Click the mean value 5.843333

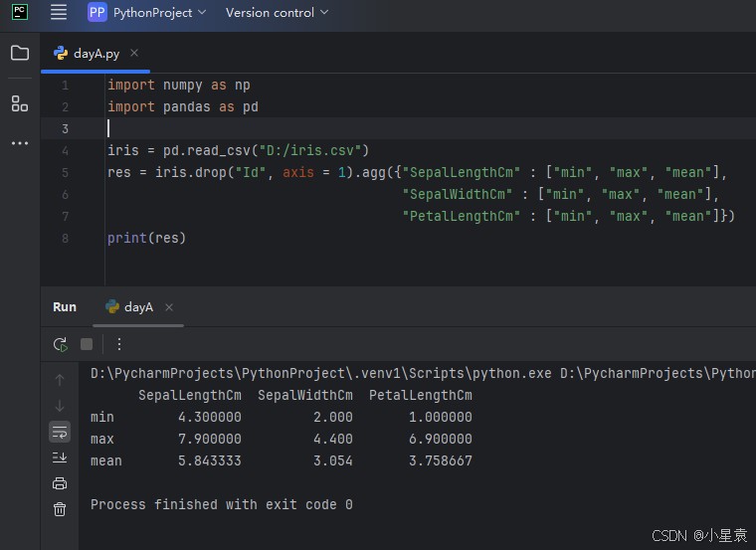[210, 460]
